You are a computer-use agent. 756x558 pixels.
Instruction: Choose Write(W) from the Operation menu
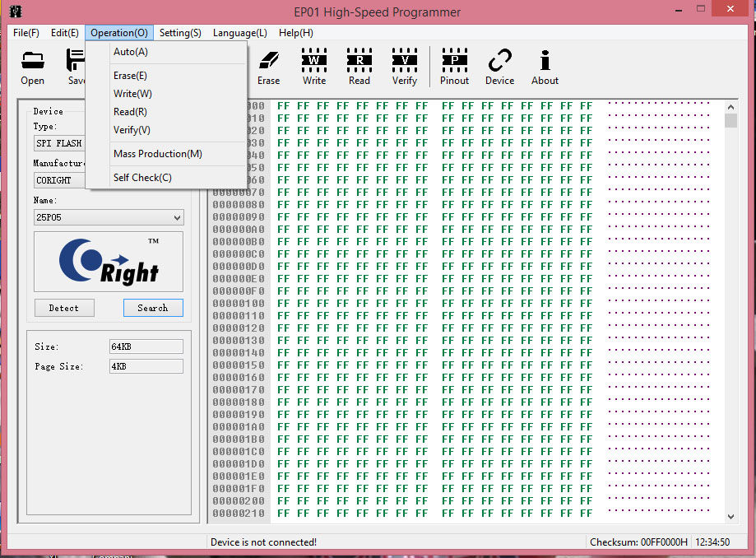tap(166, 94)
